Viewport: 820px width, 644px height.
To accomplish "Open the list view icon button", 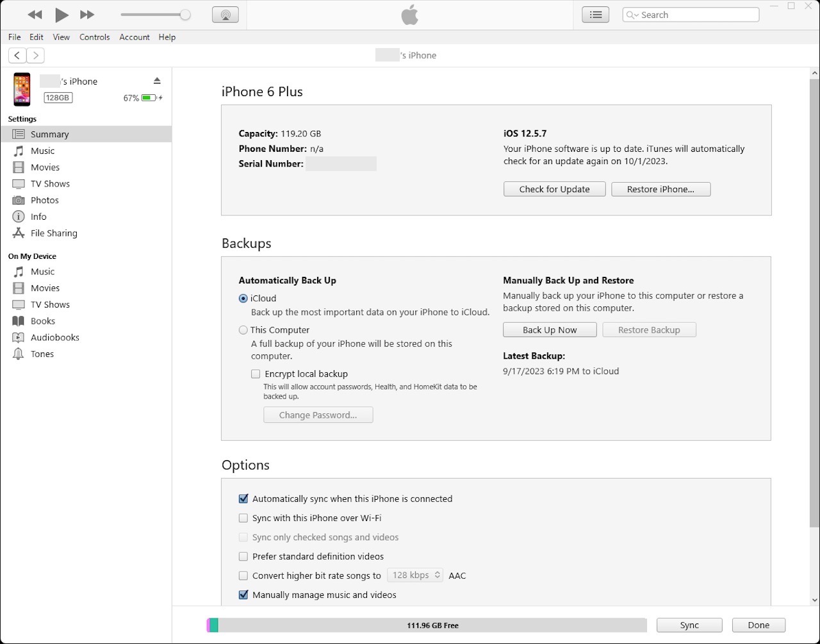I will coord(595,15).
